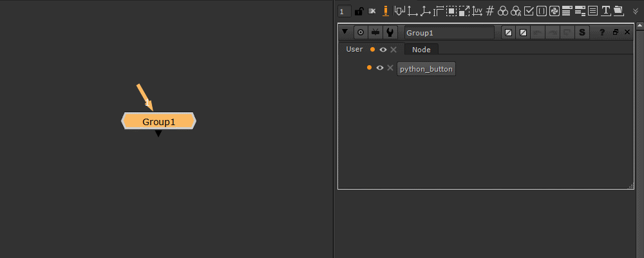Viewport: 644px width, 258px height.
Task: Toggle User tab eye visibility
Action: [x=383, y=50]
